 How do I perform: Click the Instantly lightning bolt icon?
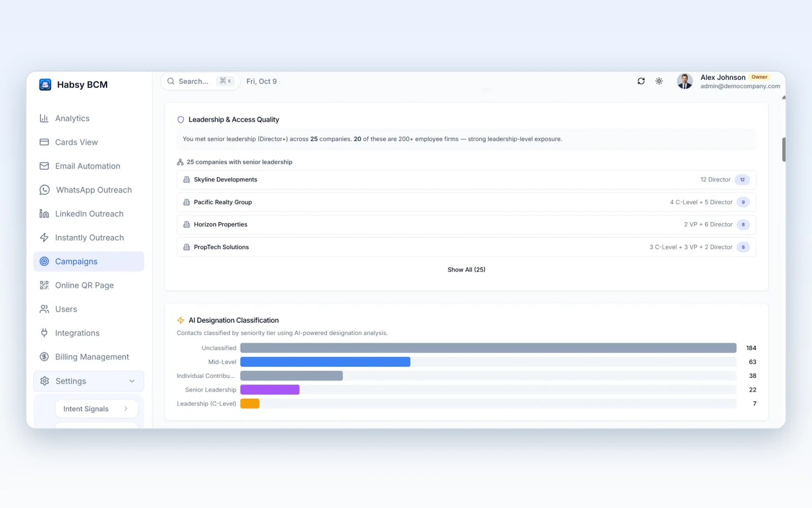coord(44,238)
